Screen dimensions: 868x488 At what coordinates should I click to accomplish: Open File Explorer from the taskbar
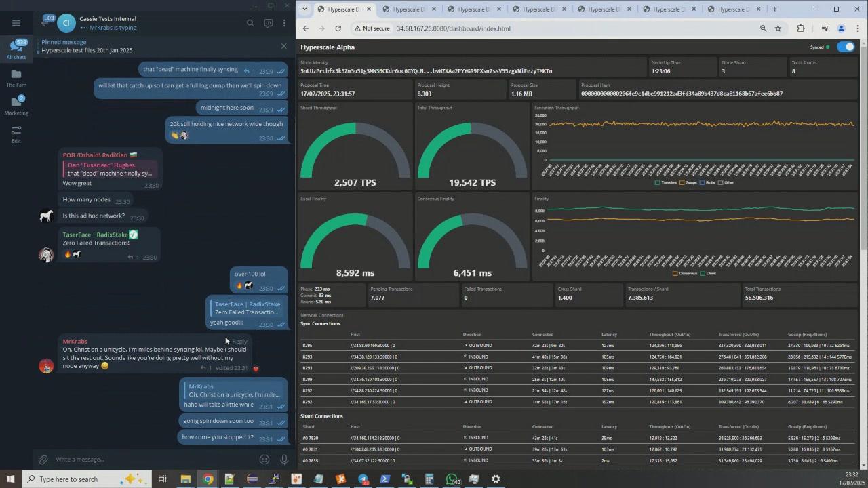tap(185, 479)
